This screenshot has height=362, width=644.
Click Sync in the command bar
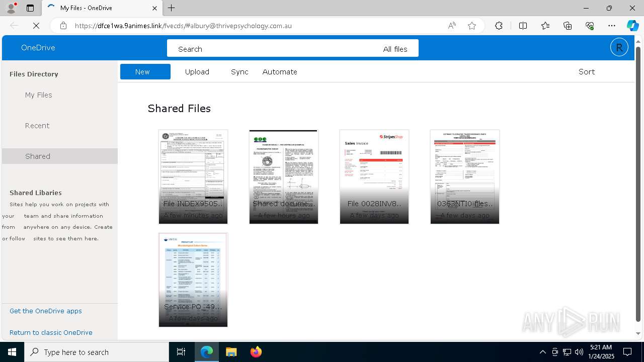point(239,72)
